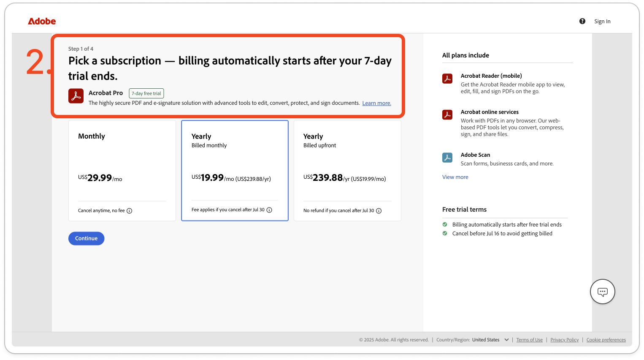Click the Acrobat Pro product name
The image size is (644, 360).
(x=106, y=93)
